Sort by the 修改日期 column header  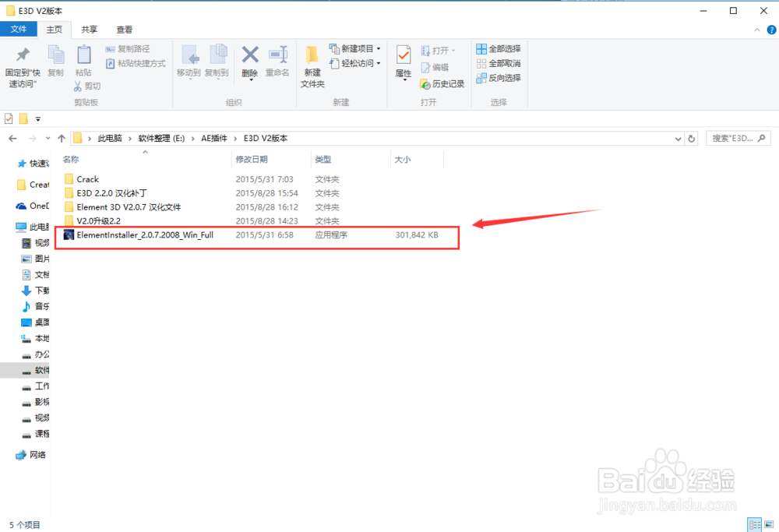[x=252, y=160]
